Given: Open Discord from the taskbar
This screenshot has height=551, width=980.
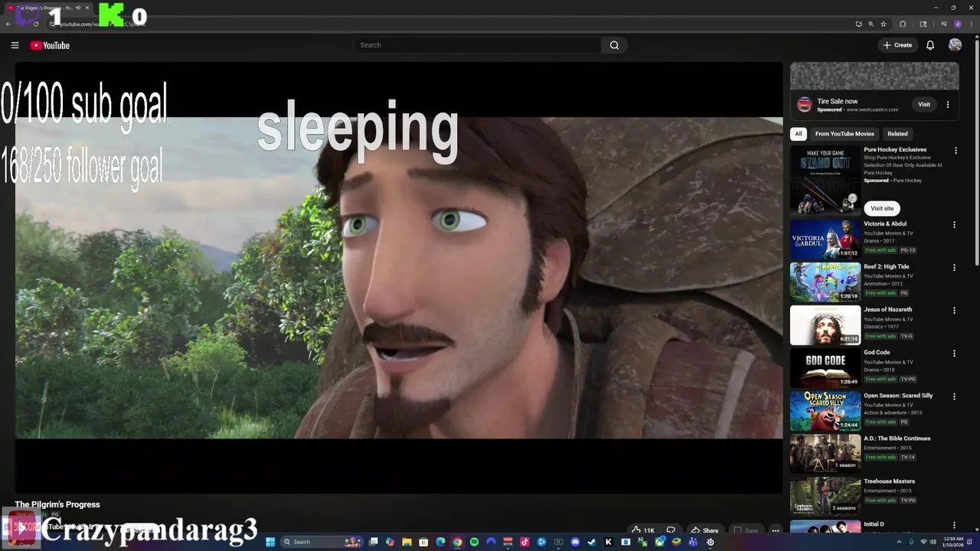Looking at the screenshot, I should point(575,542).
